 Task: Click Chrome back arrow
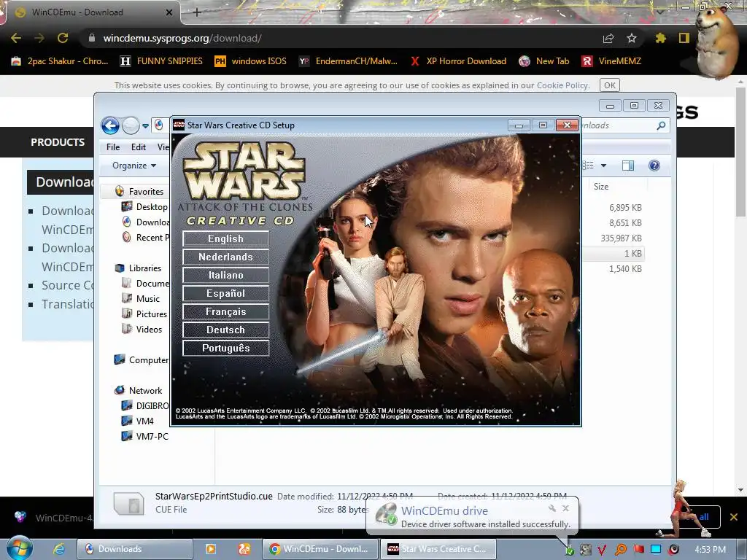[x=16, y=38]
